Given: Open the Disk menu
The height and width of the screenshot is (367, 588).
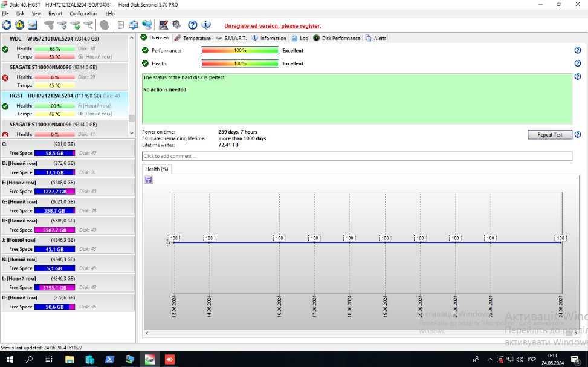Looking at the screenshot, I should [21, 13].
